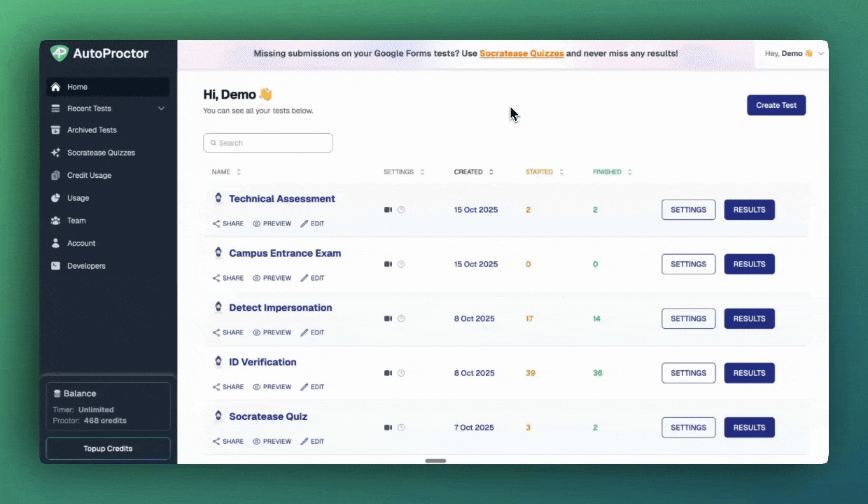Preview the Campus Entrance Exam test

[x=272, y=278]
